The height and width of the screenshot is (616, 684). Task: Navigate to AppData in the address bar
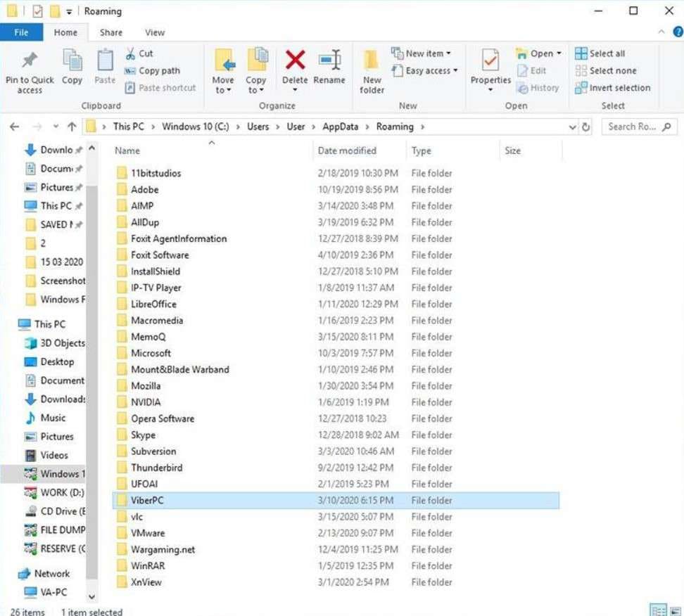click(x=341, y=127)
